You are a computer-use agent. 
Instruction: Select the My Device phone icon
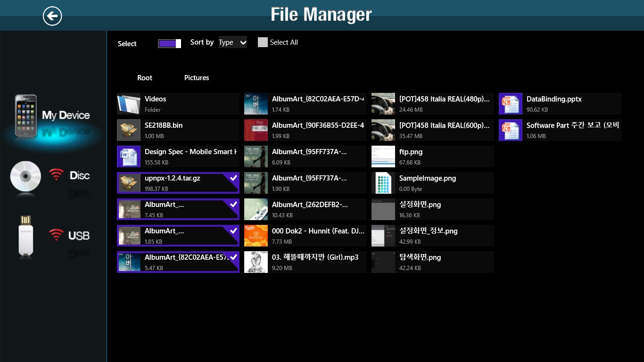point(26,116)
